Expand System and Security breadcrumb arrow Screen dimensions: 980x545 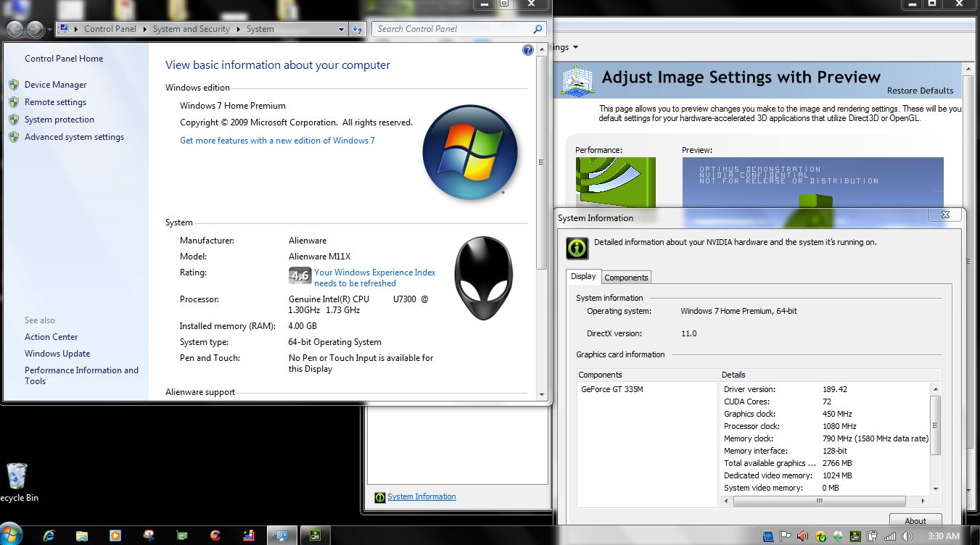tap(238, 29)
